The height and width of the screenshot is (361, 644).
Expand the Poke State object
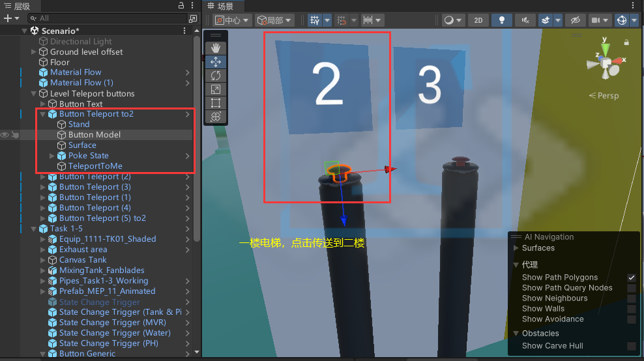tap(53, 156)
